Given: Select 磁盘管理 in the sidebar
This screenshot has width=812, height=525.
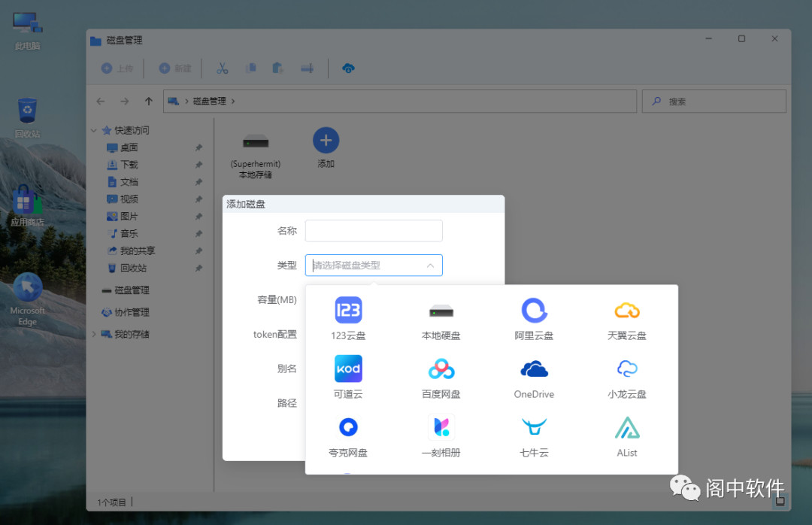Looking at the screenshot, I should (x=126, y=290).
